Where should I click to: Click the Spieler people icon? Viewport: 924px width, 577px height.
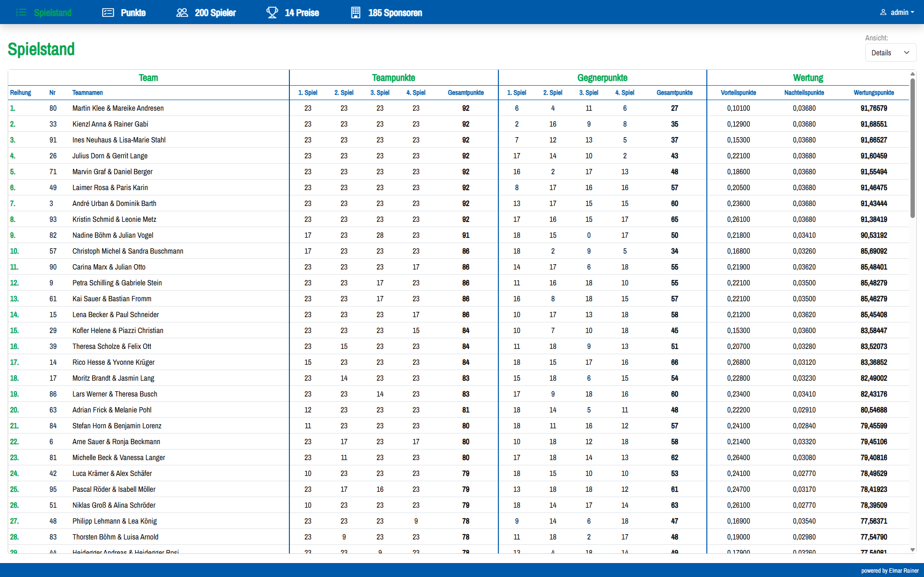coord(182,13)
